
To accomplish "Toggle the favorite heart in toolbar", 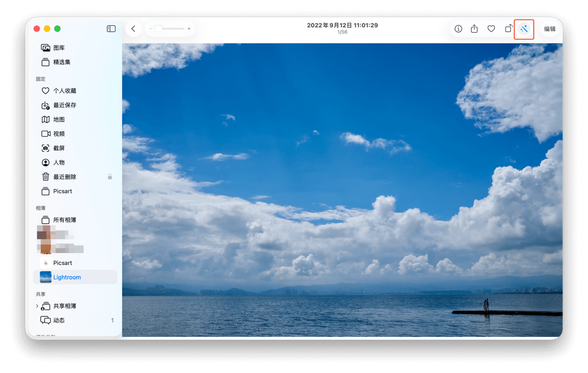I will point(491,29).
